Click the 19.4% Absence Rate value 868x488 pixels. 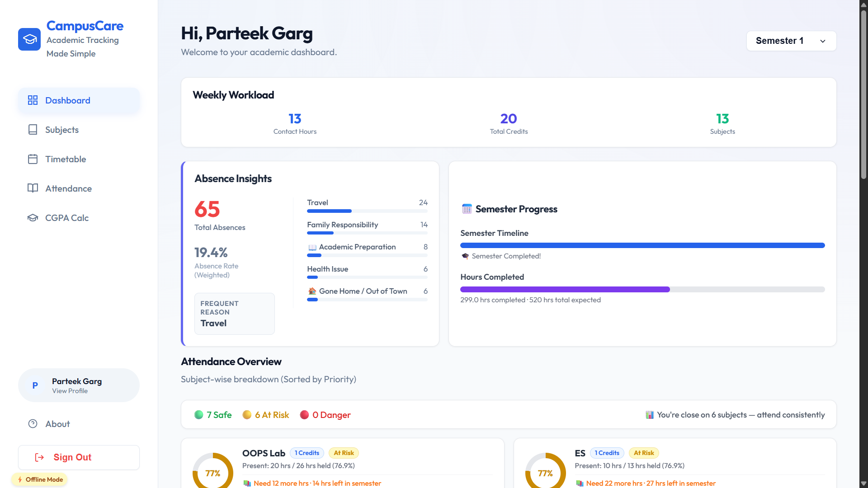[x=211, y=253]
